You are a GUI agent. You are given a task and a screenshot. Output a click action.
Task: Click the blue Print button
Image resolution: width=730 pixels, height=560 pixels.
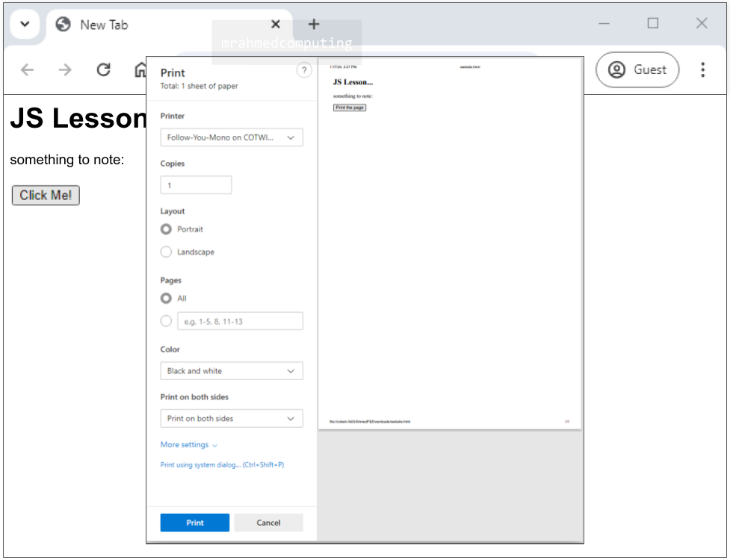(x=195, y=523)
